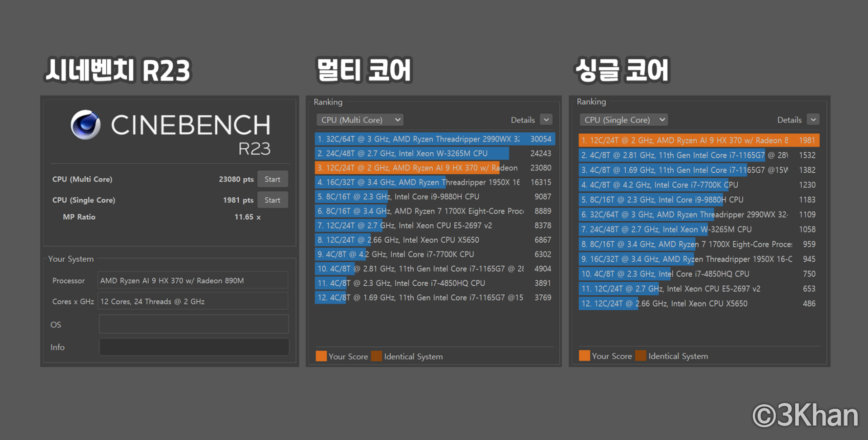Select Core i7-7700K row scoring 1230
The height and width of the screenshot is (440, 868).
coord(699,185)
